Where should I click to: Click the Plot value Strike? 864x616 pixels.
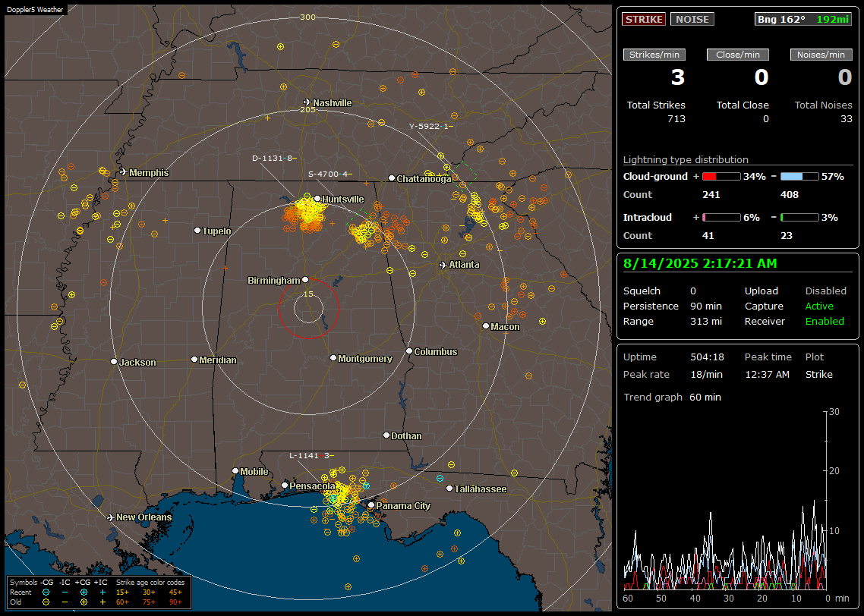[818, 374]
